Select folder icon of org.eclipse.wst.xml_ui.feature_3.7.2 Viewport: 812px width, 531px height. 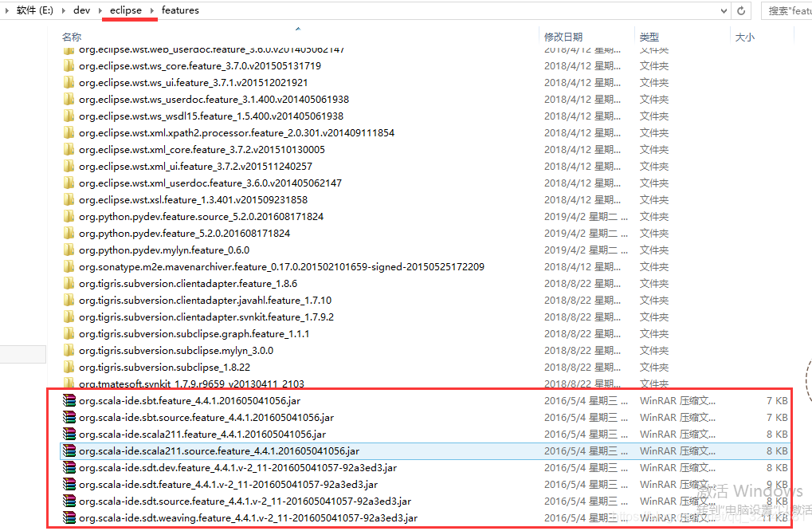tap(69, 167)
